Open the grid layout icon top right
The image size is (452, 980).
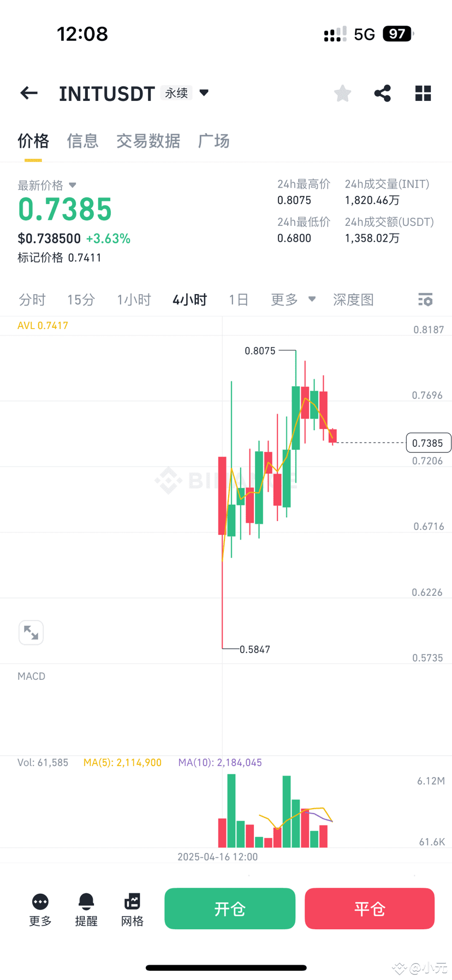pyautogui.click(x=423, y=93)
